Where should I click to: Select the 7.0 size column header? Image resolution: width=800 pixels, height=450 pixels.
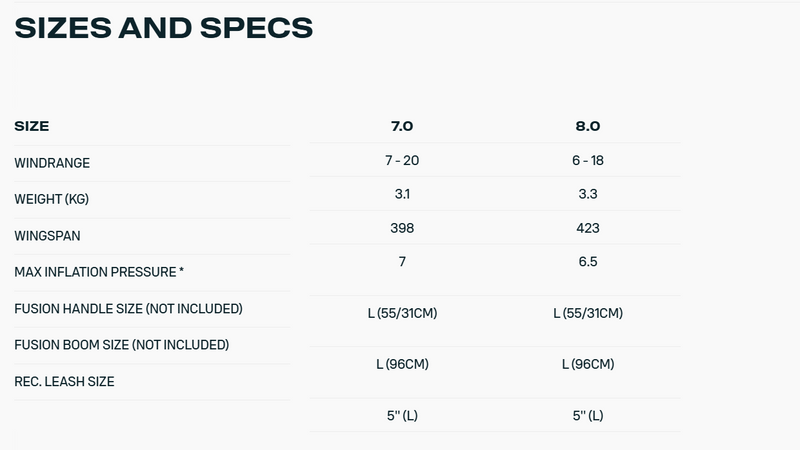tap(402, 127)
